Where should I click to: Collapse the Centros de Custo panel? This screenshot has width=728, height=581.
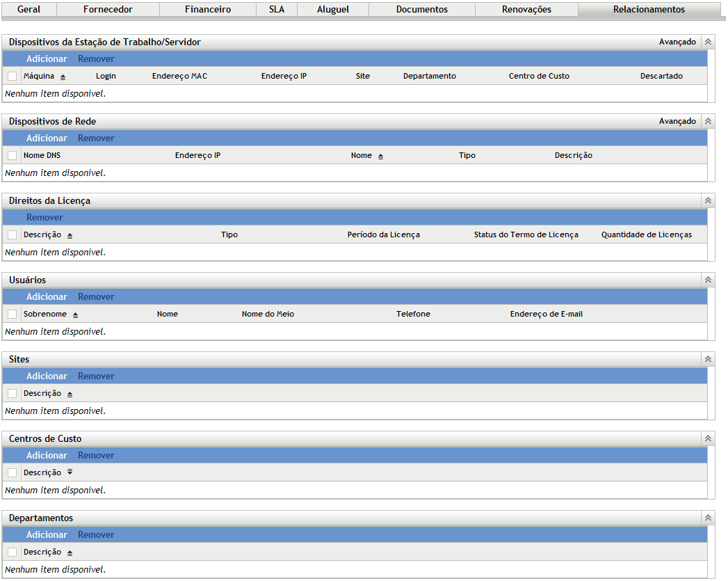click(708, 438)
